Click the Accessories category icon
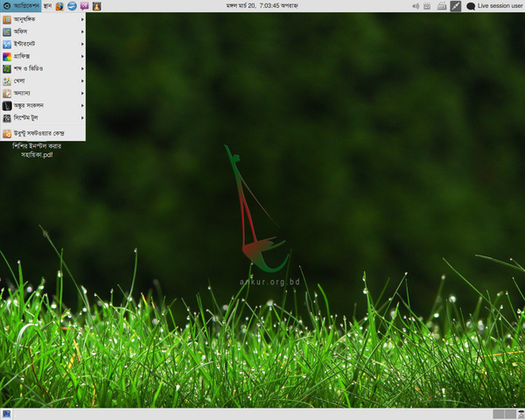 7,20
